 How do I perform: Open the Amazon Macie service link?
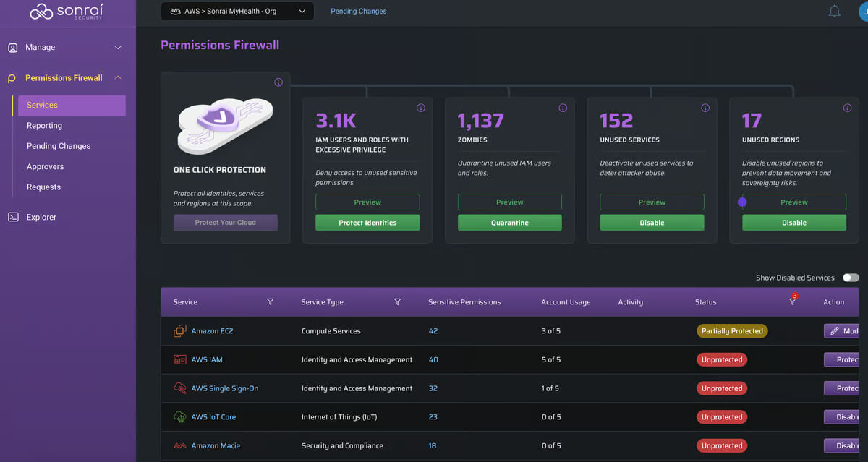[216, 446]
